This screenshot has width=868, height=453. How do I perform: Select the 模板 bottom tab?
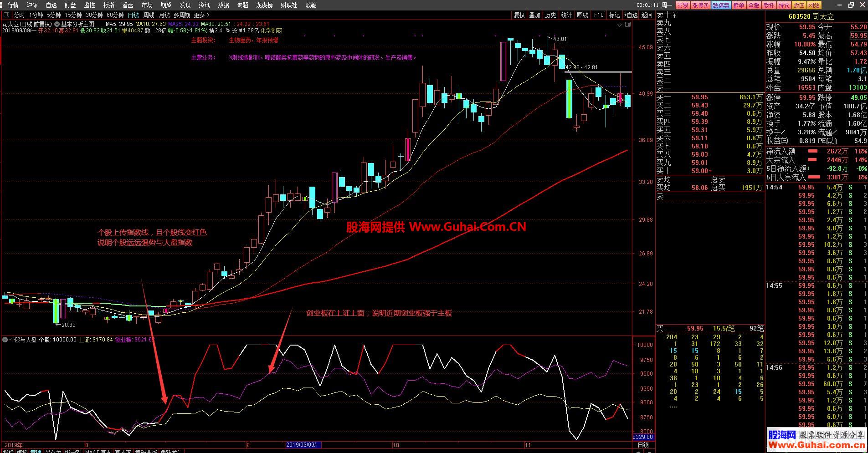tap(22, 451)
